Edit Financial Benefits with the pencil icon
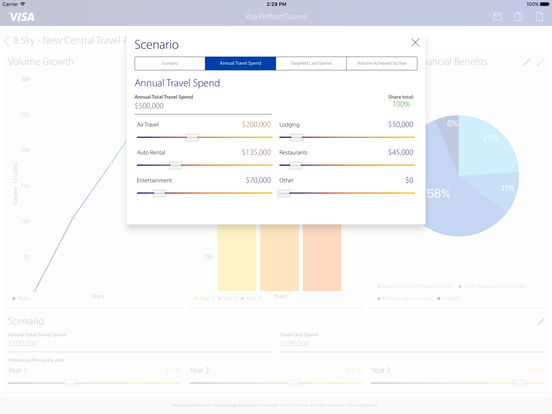The image size is (552, 414). pyautogui.click(x=527, y=62)
